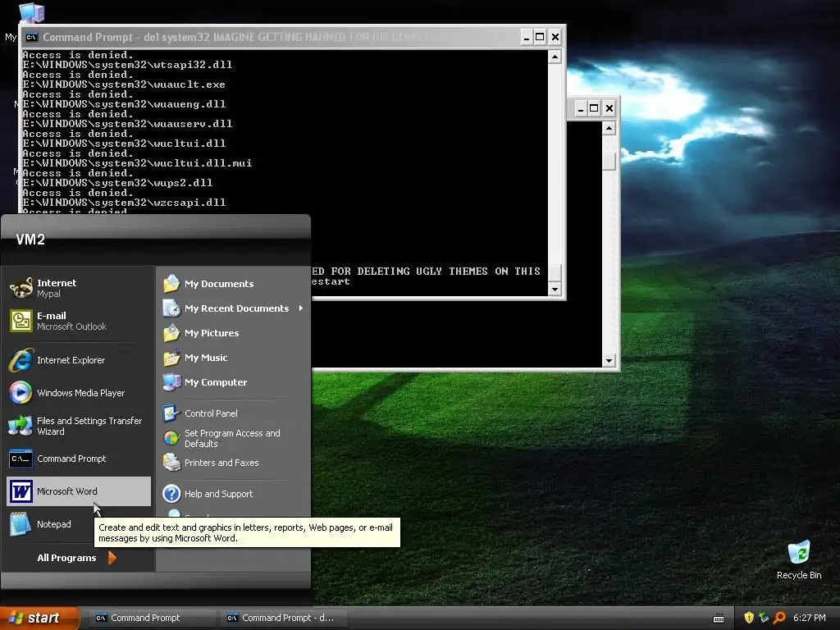This screenshot has width=840, height=630.
Task: Click scroll down arrow in back Command Prompt
Action: coord(609,361)
